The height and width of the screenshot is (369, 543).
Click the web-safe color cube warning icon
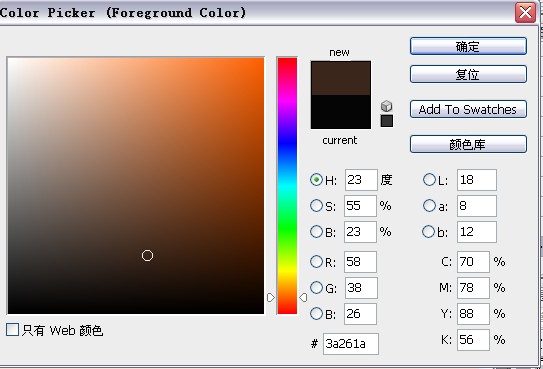click(x=386, y=106)
